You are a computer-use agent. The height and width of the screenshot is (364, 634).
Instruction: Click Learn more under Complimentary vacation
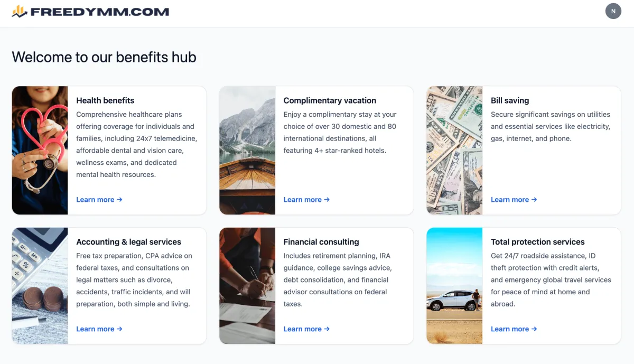[306, 200]
